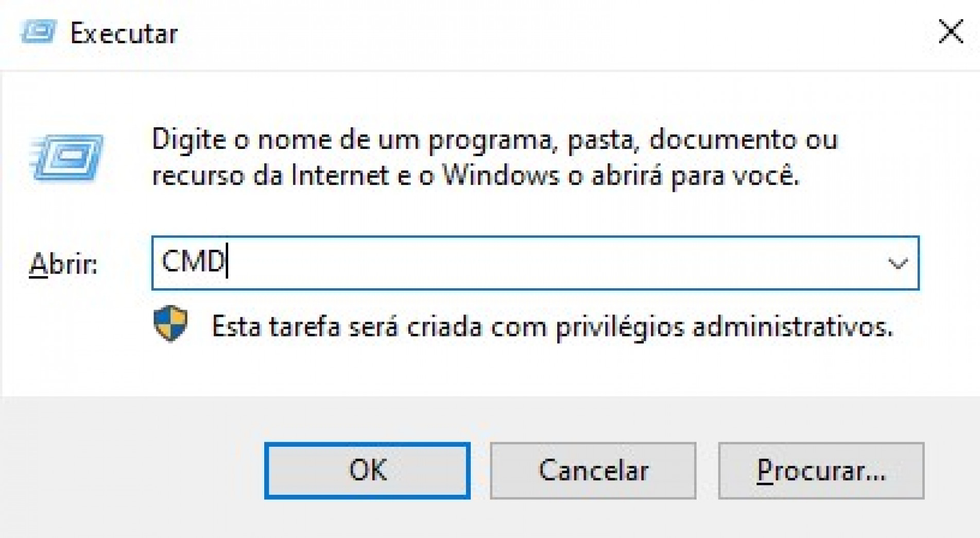
Task: Click the large Run program icon
Action: [67, 158]
